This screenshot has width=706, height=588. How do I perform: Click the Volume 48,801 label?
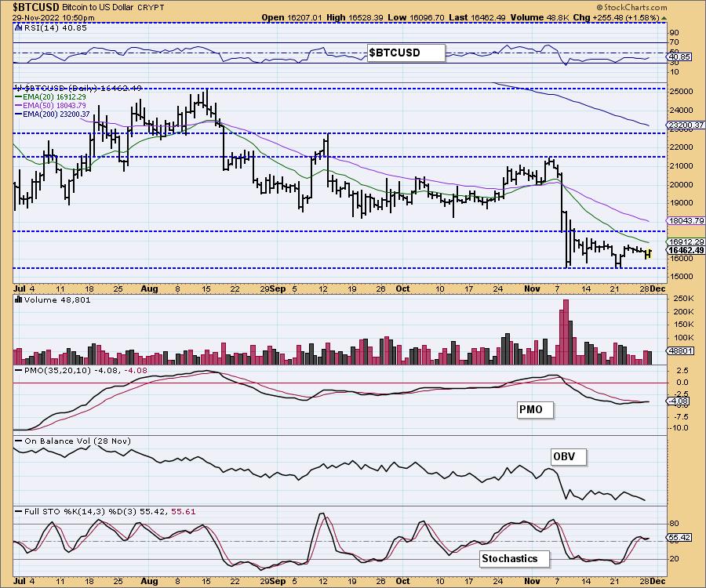click(x=57, y=300)
